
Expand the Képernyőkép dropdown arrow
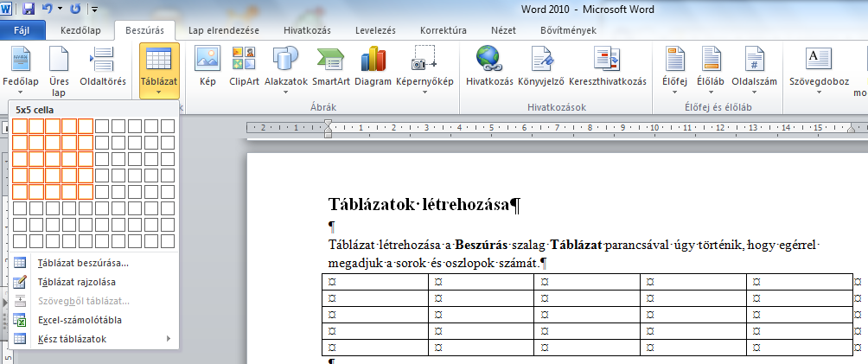point(424,92)
